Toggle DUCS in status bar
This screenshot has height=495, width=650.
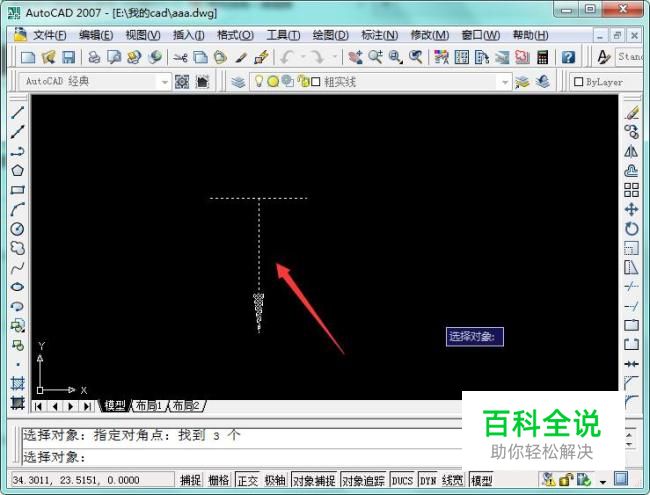pos(403,480)
